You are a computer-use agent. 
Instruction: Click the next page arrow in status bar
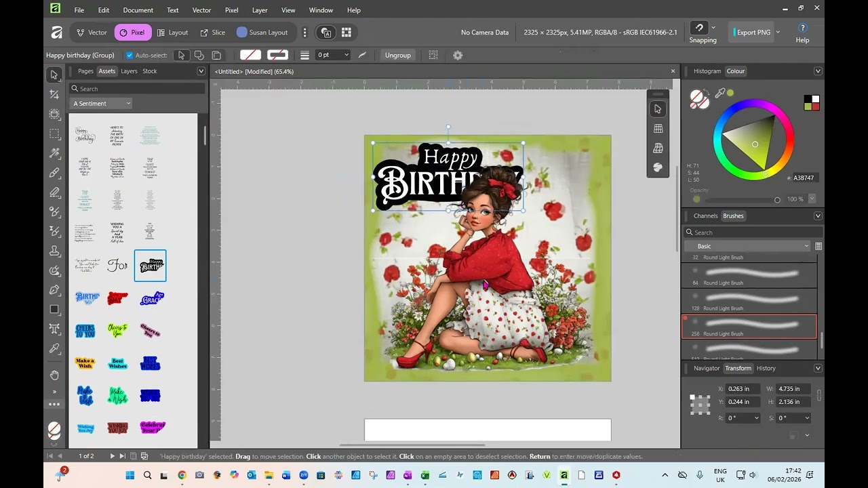pyautogui.click(x=113, y=456)
